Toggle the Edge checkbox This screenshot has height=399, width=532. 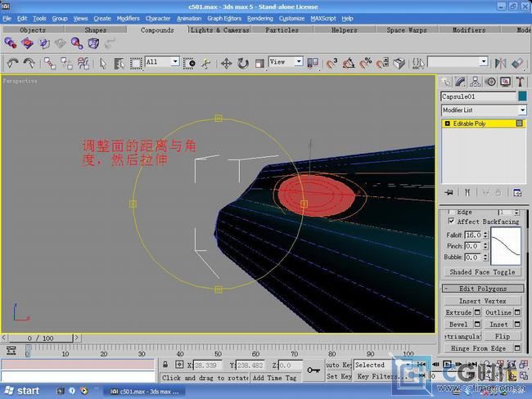451,212
